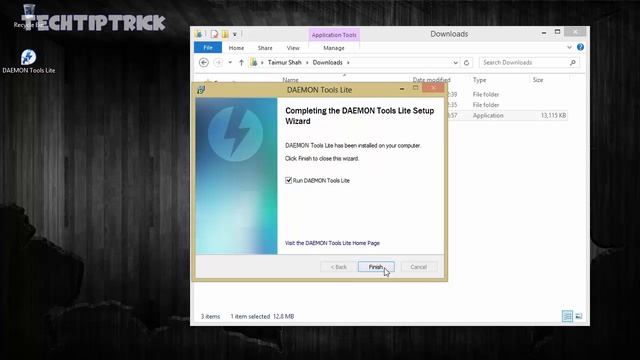
Task: Minimize the DAEMON Tools Lite wizard
Action: [402, 89]
